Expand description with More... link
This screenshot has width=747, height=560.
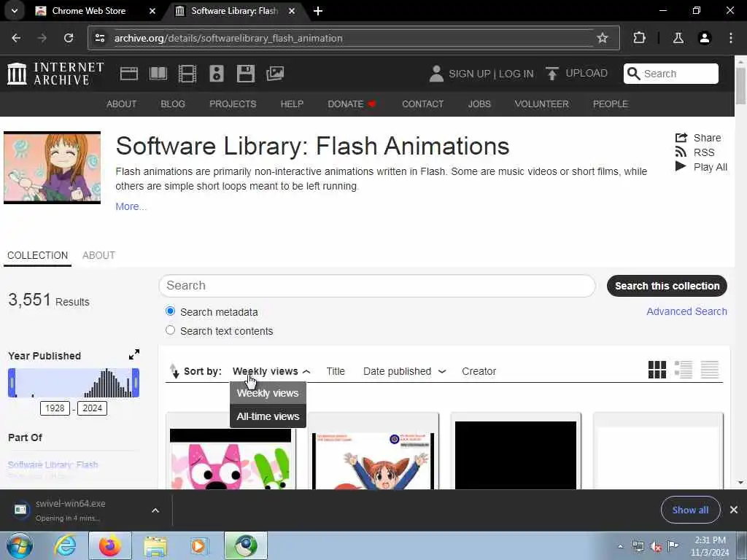[131, 206]
